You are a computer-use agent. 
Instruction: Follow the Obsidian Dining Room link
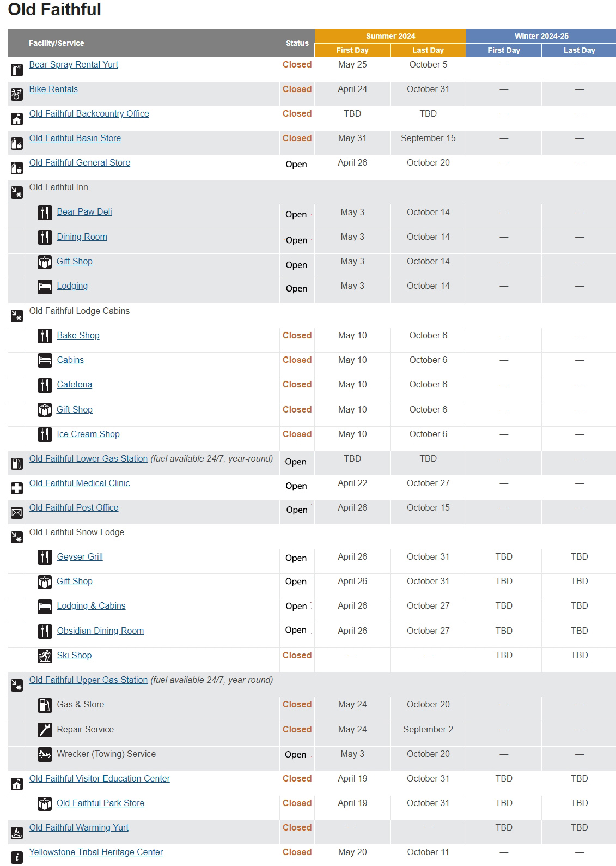click(100, 631)
